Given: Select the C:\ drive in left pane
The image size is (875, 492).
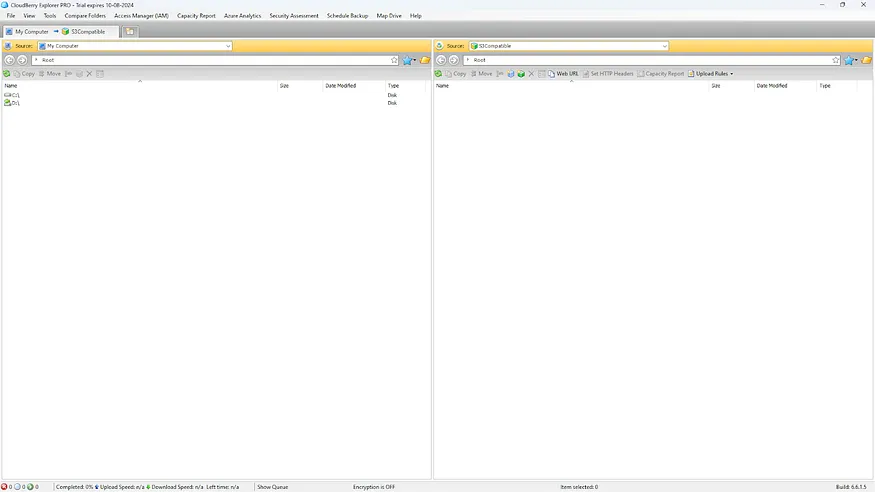Looking at the screenshot, I should (13, 95).
